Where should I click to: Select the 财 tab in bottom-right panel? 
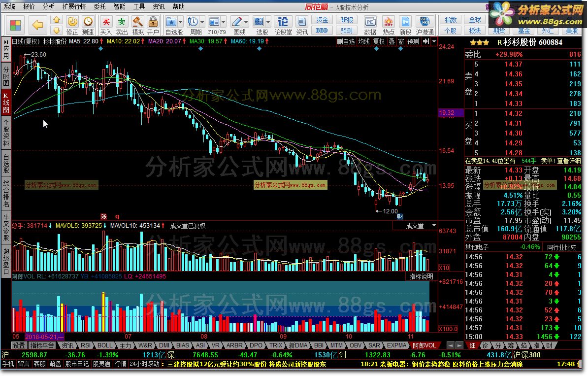549,345
